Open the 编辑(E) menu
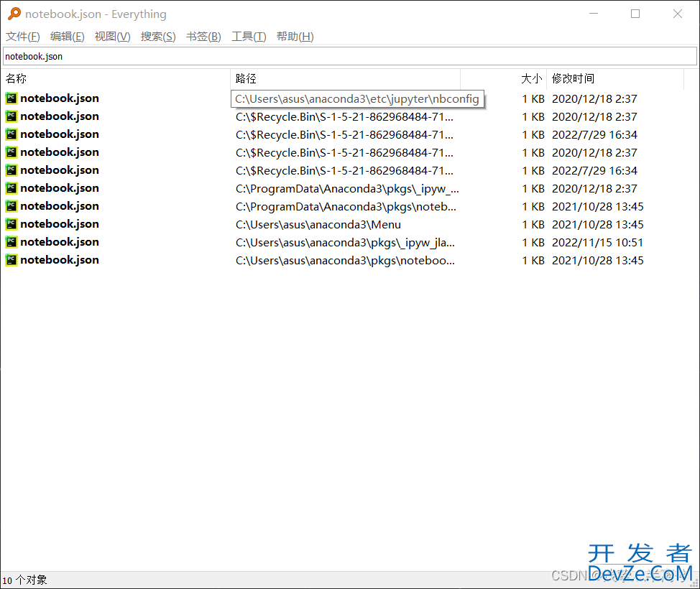Image resolution: width=700 pixels, height=589 pixels. tap(68, 37)
